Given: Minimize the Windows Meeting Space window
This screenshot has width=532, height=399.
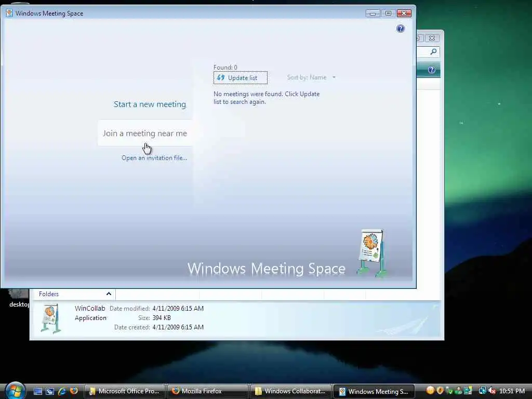Looking at the screenshot, I should point(373,14).
